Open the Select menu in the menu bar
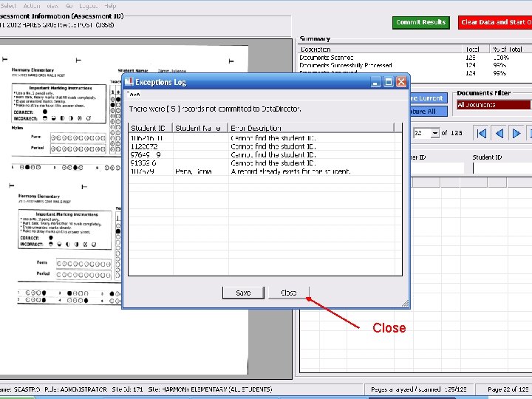The image size is (532, 399). click(x=8, y=6)
